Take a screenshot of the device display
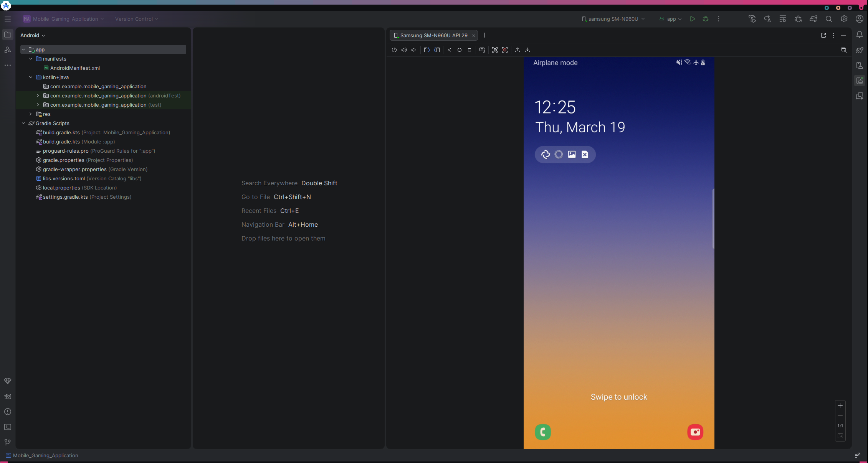 [x=495, y=50]
